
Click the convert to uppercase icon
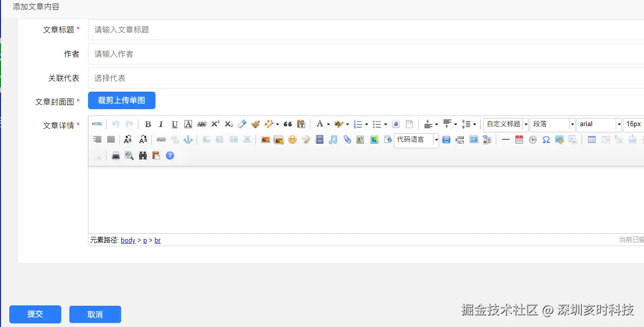(128, 140)
